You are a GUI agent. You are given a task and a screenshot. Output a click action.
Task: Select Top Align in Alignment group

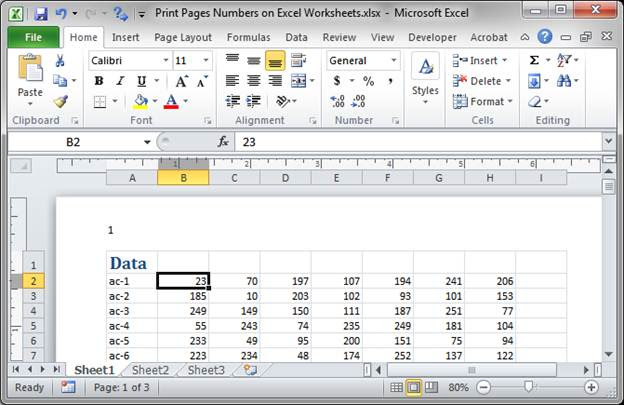[232, 60]
